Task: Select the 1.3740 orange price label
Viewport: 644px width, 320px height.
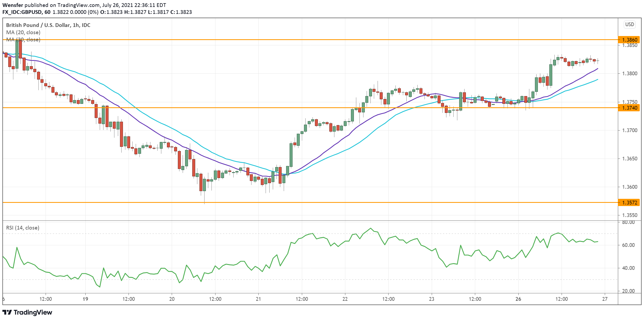Action: [x=629, y=108]
